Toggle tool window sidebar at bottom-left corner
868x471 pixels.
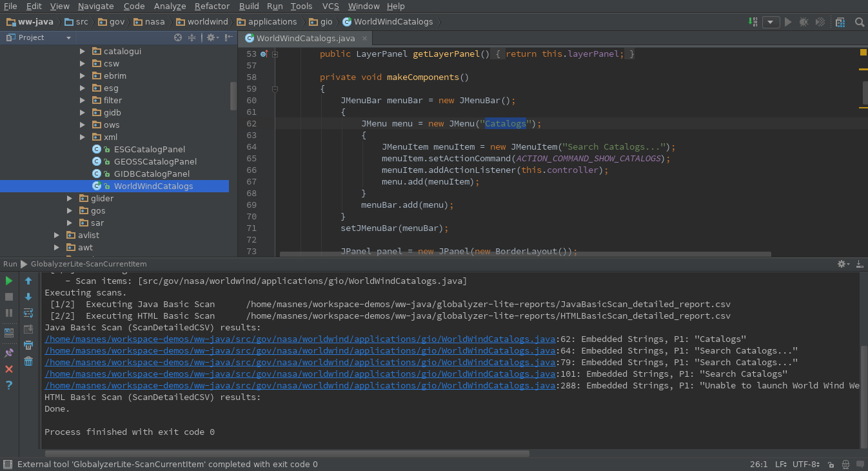pos(7,464)
